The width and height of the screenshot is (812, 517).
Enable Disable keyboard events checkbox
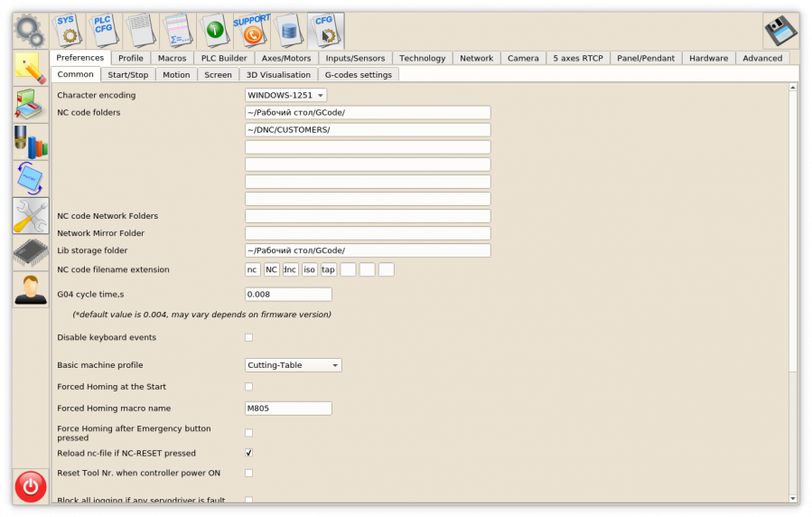tap(249, 338)
